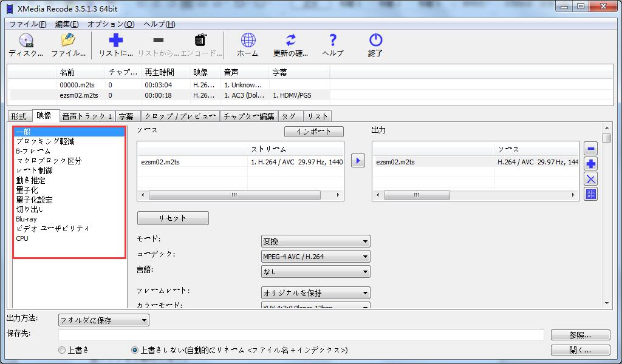Select マクロブロック区分 in settings list

tap(69, 161)
